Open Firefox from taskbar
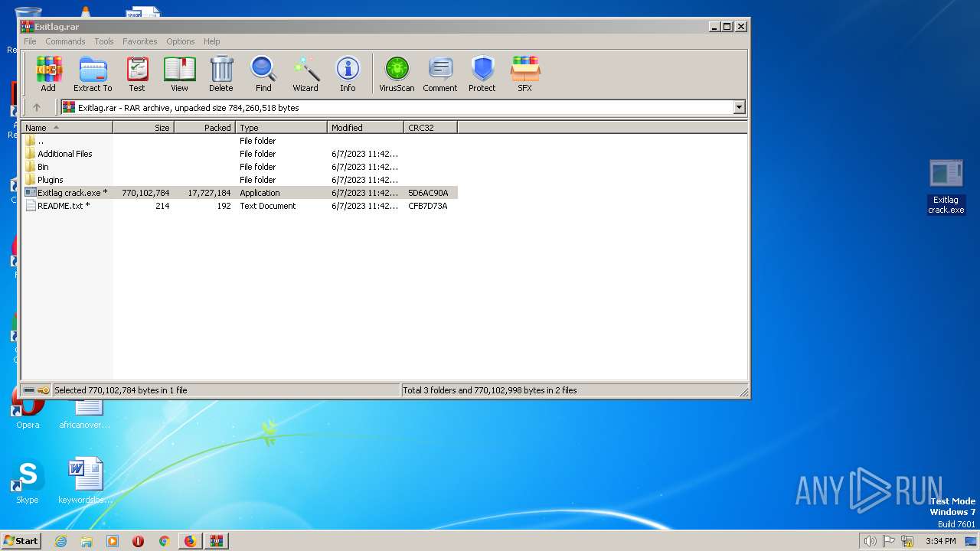The image size is (980, 551). (x=190, y=541)
